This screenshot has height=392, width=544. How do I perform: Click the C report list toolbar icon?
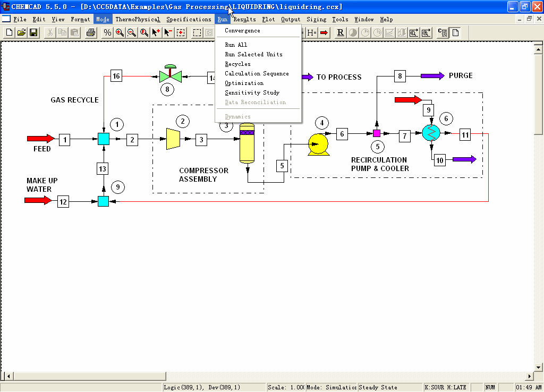(x=443, y=32)
